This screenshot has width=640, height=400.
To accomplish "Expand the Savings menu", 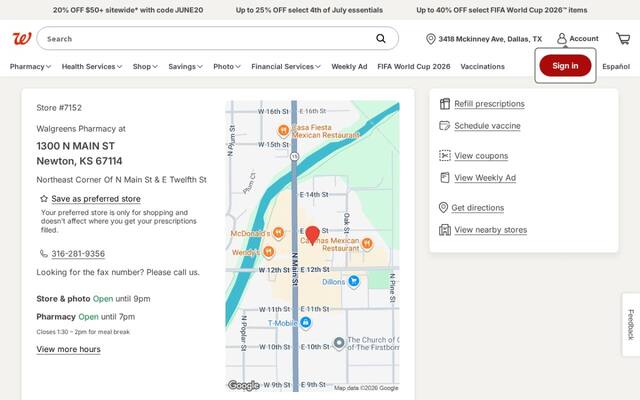I will click(185, 67).
